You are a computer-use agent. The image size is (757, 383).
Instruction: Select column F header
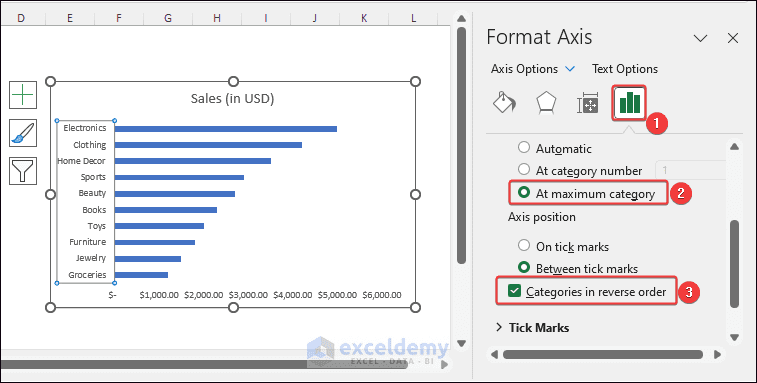[x=119, y=18]
